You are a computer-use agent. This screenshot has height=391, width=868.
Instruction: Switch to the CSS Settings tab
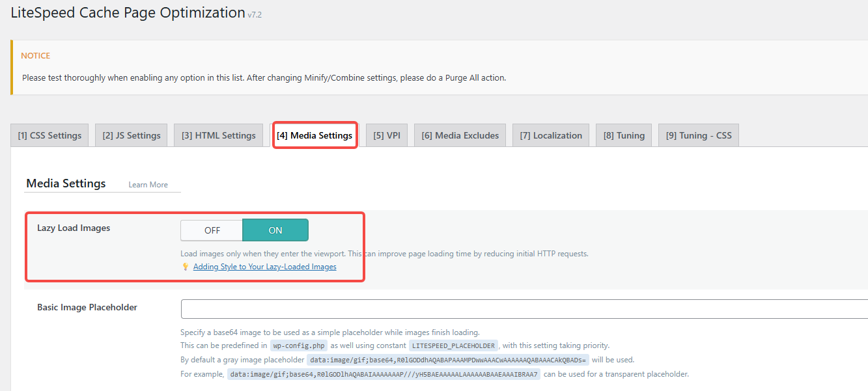49,135
